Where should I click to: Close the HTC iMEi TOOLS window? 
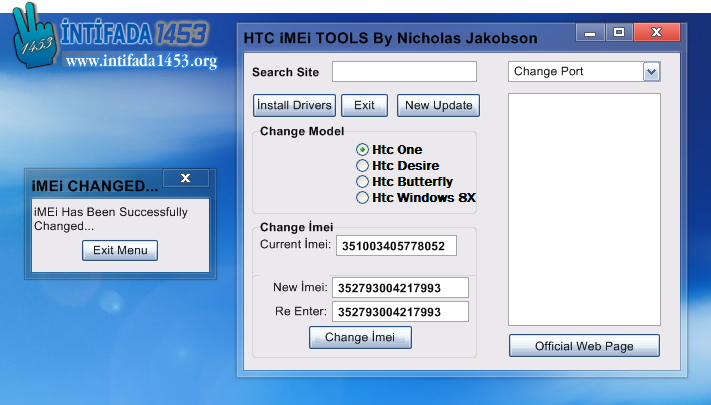tap(657, 33)
